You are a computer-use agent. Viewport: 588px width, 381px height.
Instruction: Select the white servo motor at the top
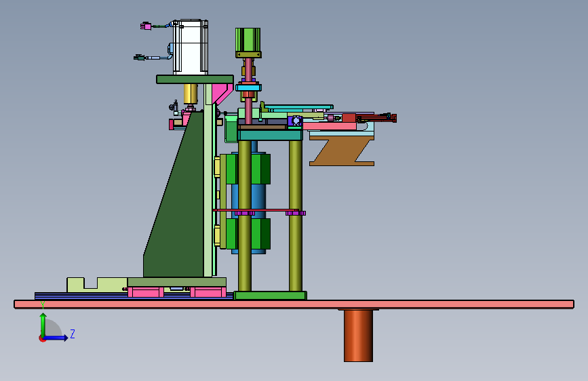click(x=190, y=47)
